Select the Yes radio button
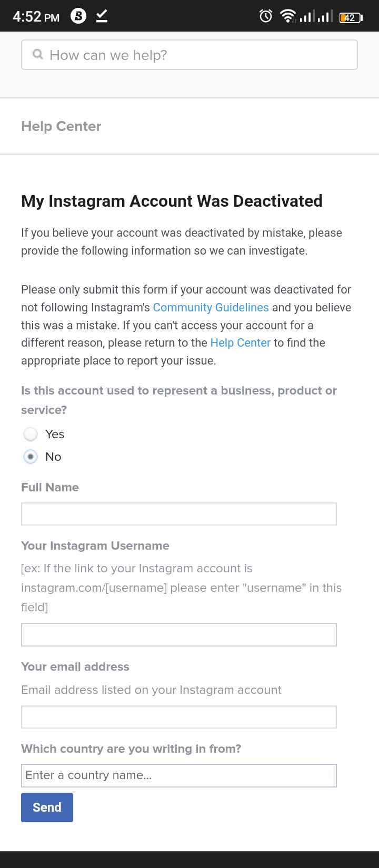 click(31, 434)
